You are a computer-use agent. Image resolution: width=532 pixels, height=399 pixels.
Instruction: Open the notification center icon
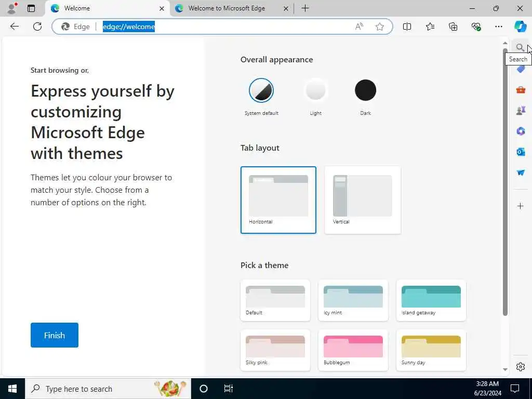(x=515, y=389)
